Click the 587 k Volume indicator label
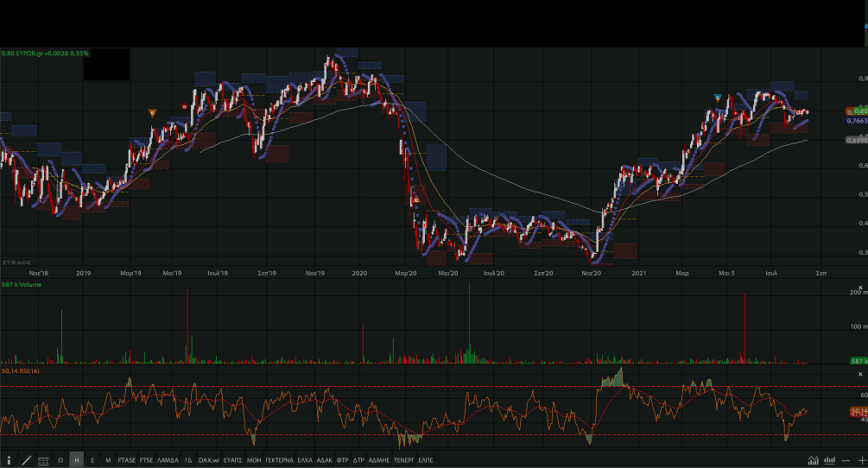 coord(22,284)
